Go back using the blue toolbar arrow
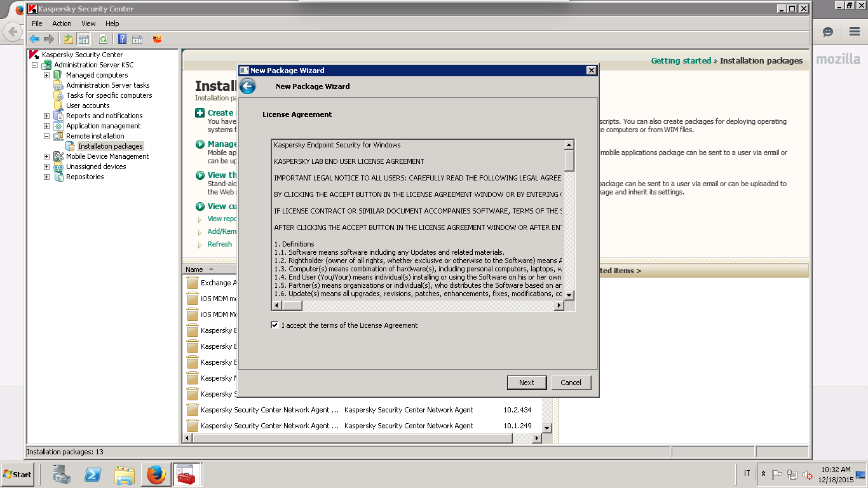This screenshot has width=868, height=488. pyautogui.click(x=35, y=39)
